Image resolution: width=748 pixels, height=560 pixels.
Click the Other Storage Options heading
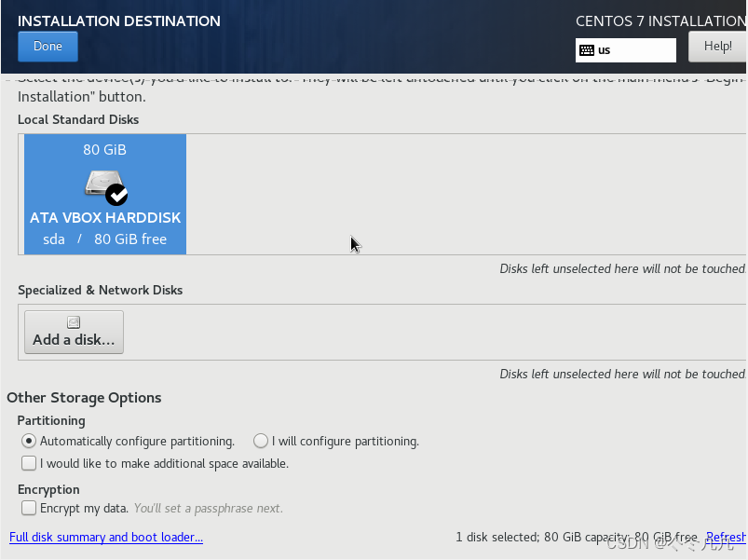[84, 397]
